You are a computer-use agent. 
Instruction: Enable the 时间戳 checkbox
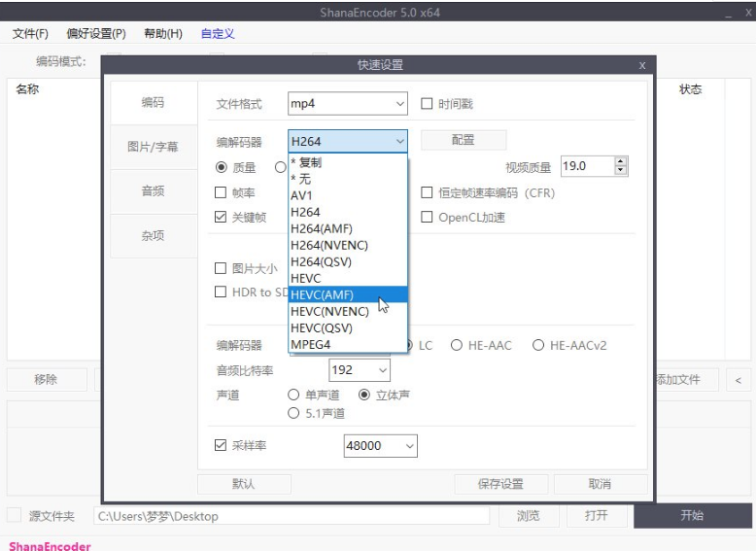[x=427, y=104]
